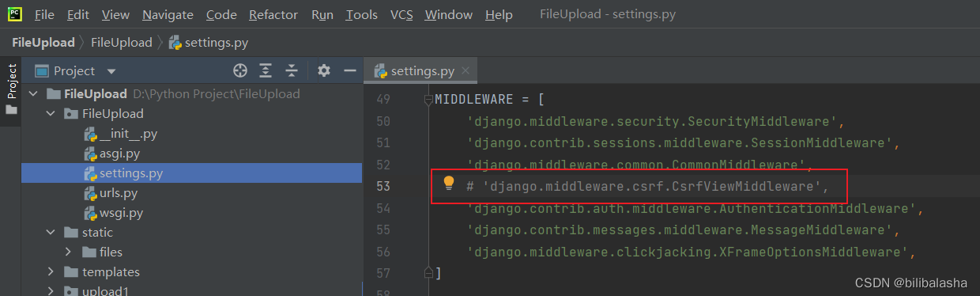Click the SecurityMiddleware code line

click(656, 122)
